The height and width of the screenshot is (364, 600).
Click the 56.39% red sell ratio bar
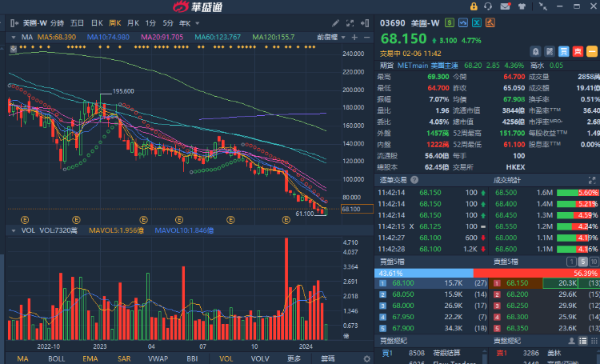pyautogui.click(x=537, y=273)
